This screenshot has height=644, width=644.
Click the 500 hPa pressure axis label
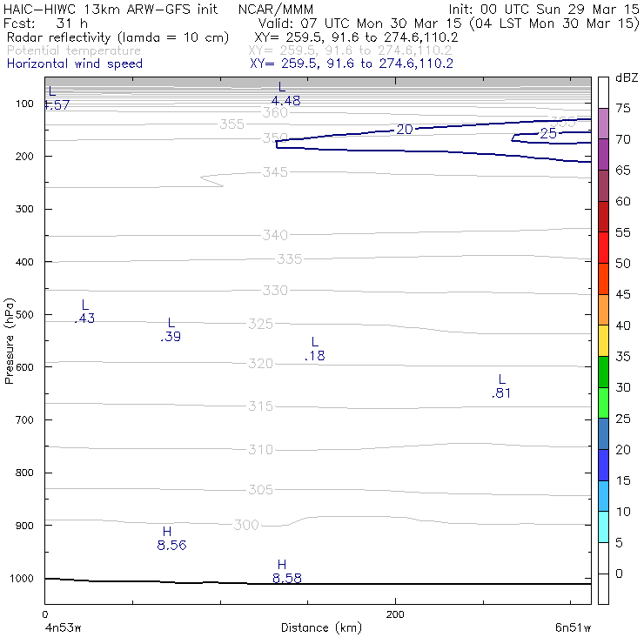click(x=24, y=315)
